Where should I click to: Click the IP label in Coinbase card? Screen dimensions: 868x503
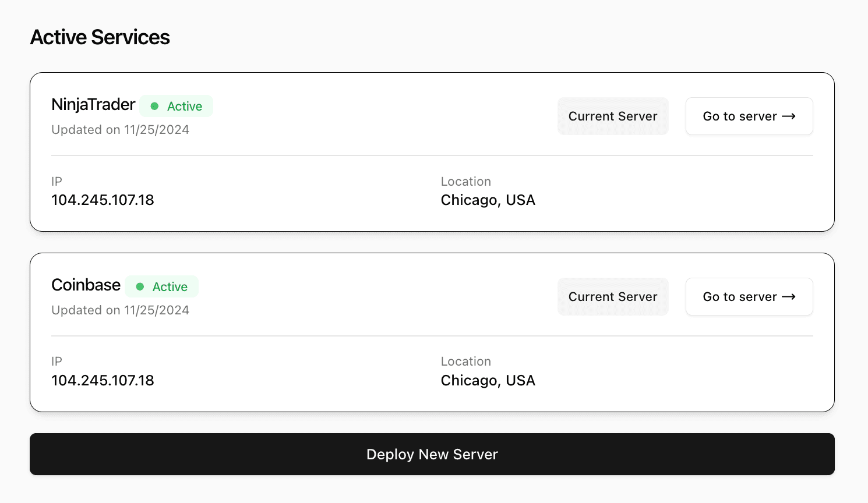tap(57, 362)
